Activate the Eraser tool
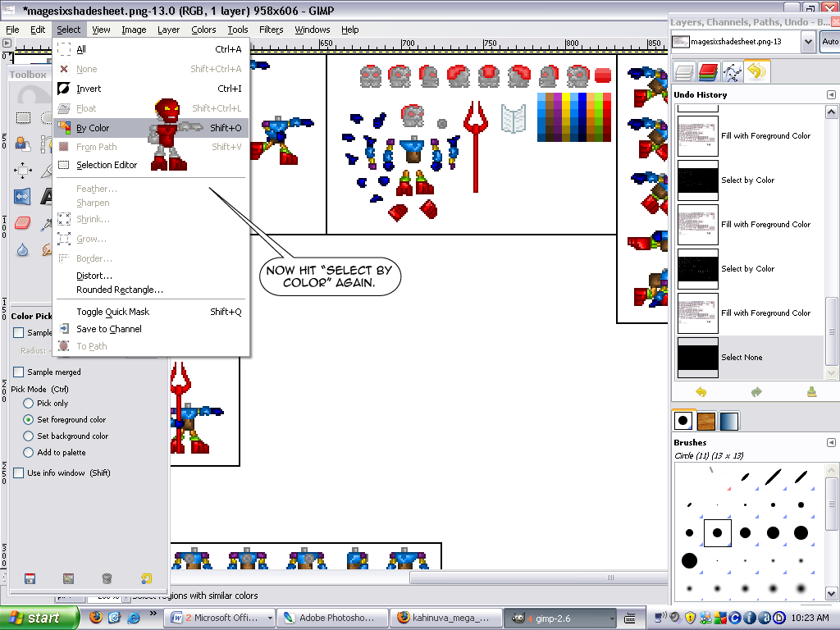Screen dimensions: 840x630 pos(22,222)
